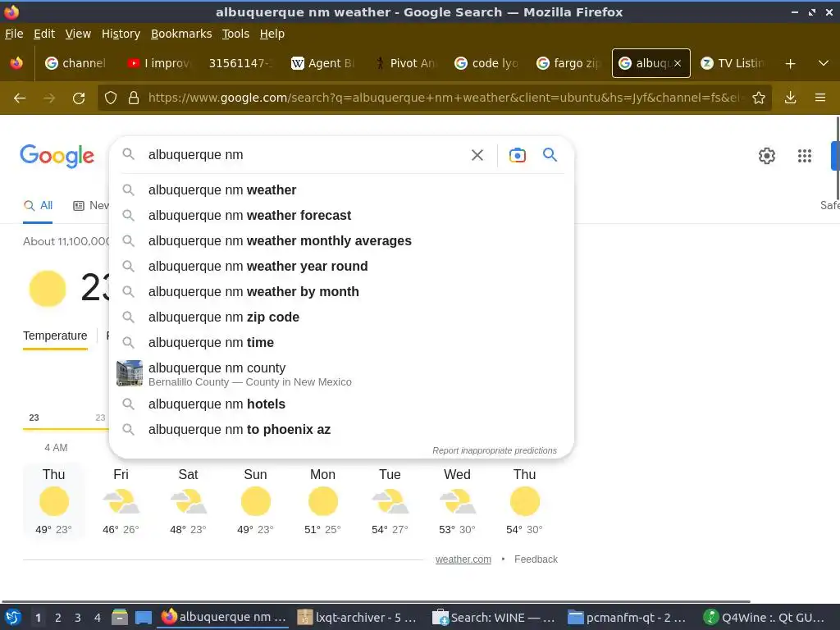Select Tuesday forecast day

click(x=390, y=501)
